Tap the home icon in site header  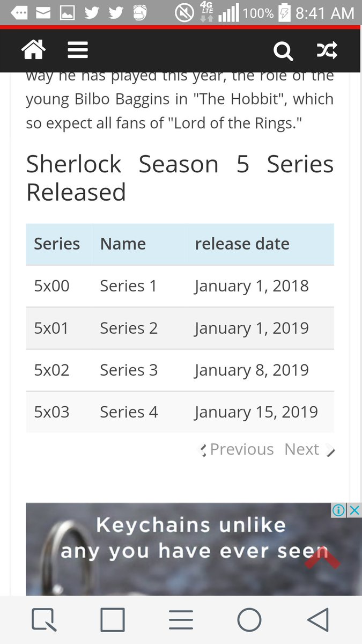tap(33, 50)
